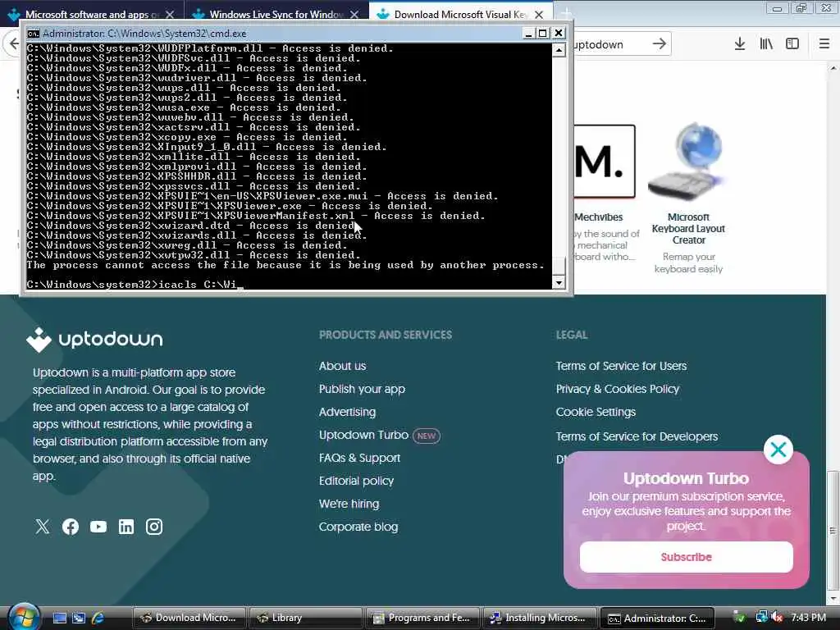
Task: Open Terms of Service for Users
Action: (621, 366)
